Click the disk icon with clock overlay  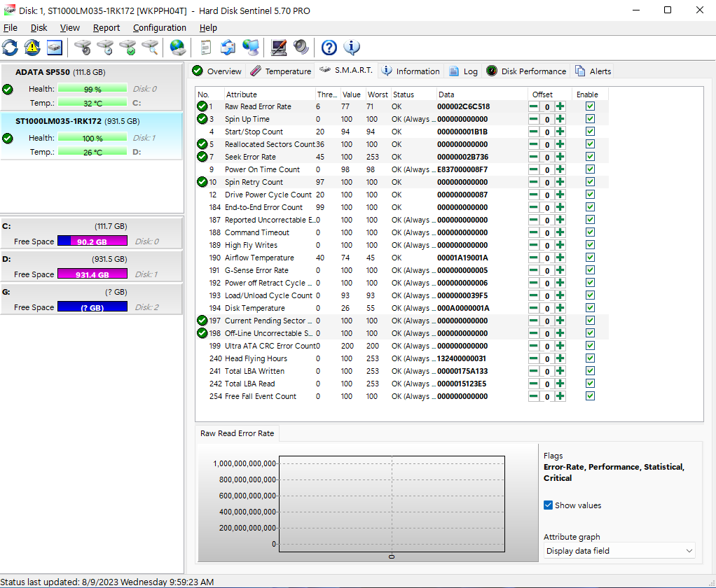(106, 48)
